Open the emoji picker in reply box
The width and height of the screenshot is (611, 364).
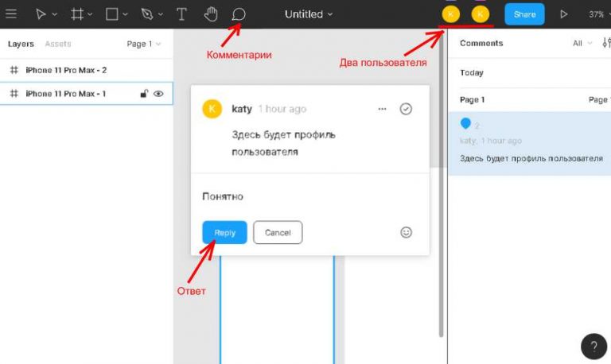[406, 232]
